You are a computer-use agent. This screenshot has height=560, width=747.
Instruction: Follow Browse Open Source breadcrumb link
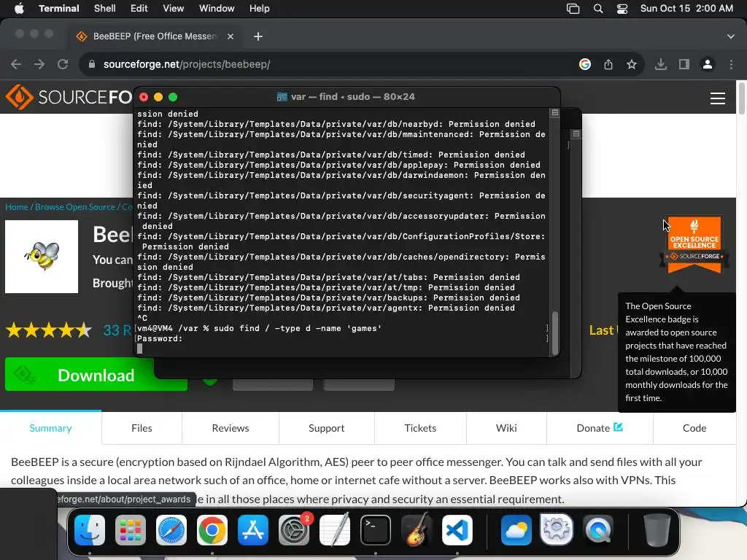click(75, 206)
